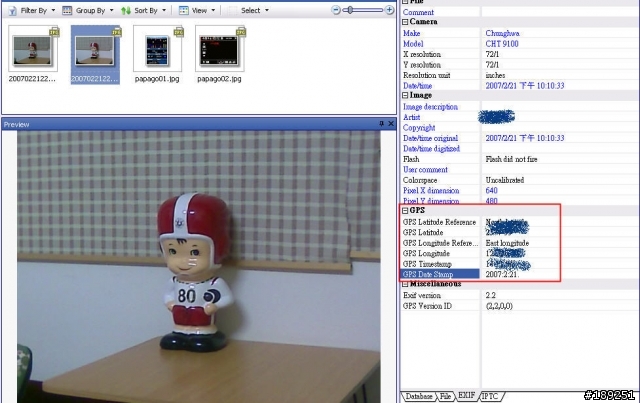This screenshot has height=403, width=640.
Task: Select the User comment property
Action: click(519, 170)
